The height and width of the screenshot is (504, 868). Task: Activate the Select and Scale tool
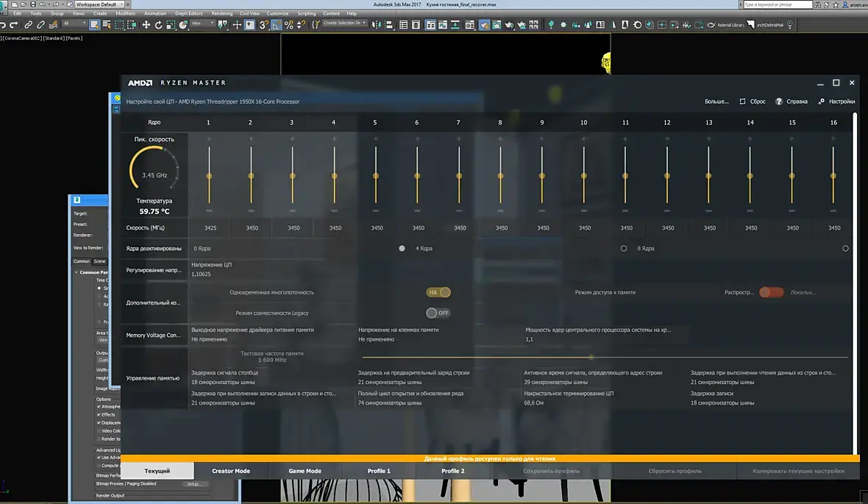171,25
